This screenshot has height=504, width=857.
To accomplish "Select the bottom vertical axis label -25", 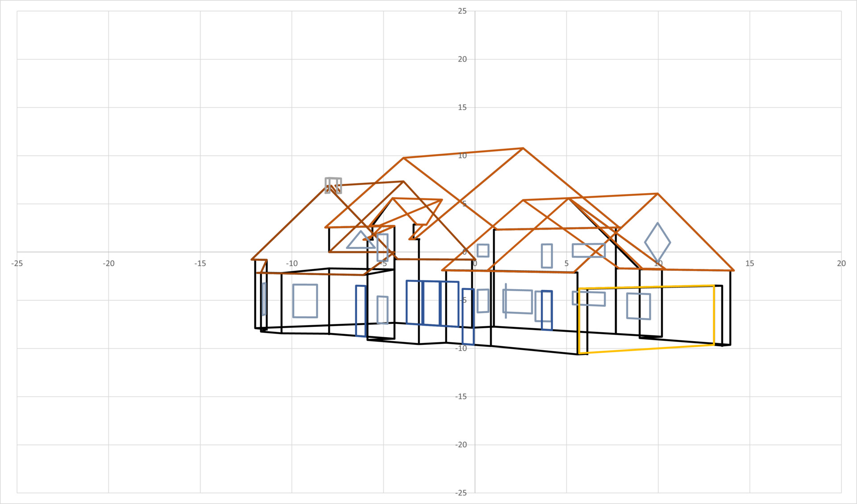I will click(461, 493).
